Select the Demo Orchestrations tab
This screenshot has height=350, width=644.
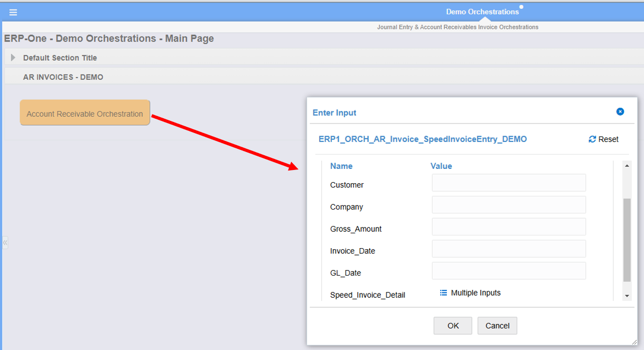[x=482, y=12]
